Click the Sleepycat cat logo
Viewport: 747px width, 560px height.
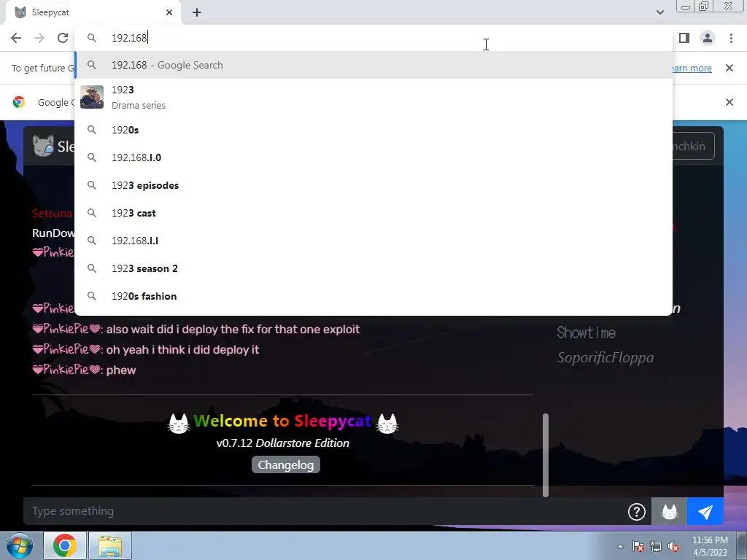43,146
